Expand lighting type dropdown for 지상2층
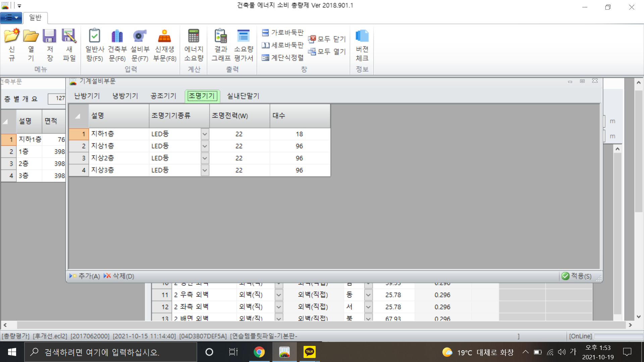Screen dimensions: 644x362 (x=205, y=158)
